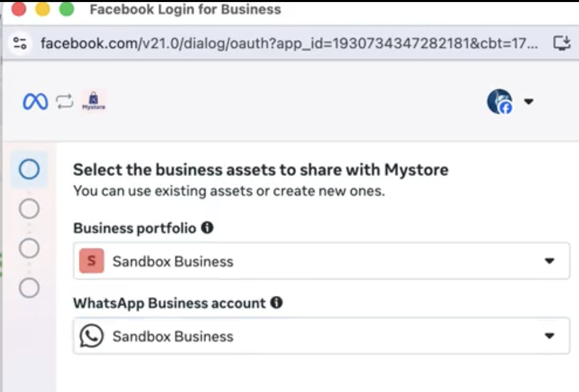Click the site information icon in address bar

(x=20, y=43)
